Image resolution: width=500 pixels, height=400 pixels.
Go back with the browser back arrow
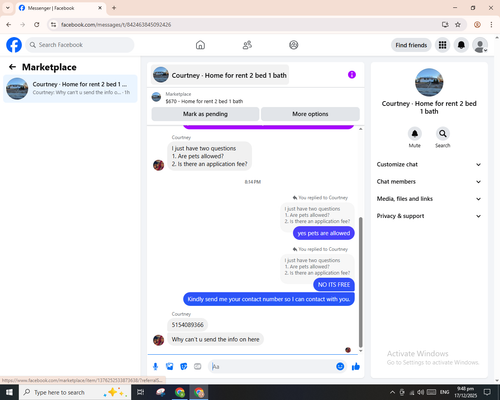pyautogui.click(x=9, y=25)
